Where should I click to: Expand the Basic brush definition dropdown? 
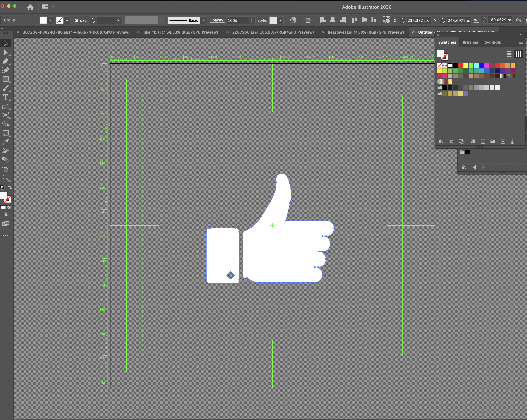pyautogui.click(x=203, y=20)
